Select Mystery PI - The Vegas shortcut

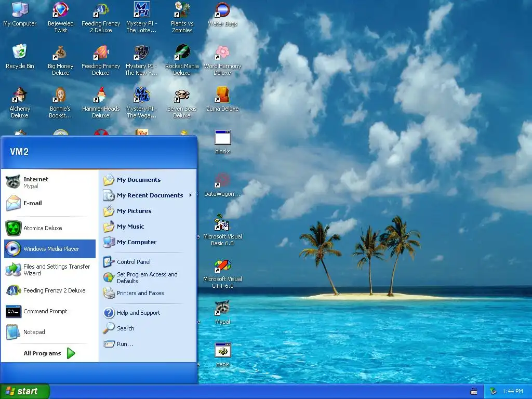tap(141, 102)
